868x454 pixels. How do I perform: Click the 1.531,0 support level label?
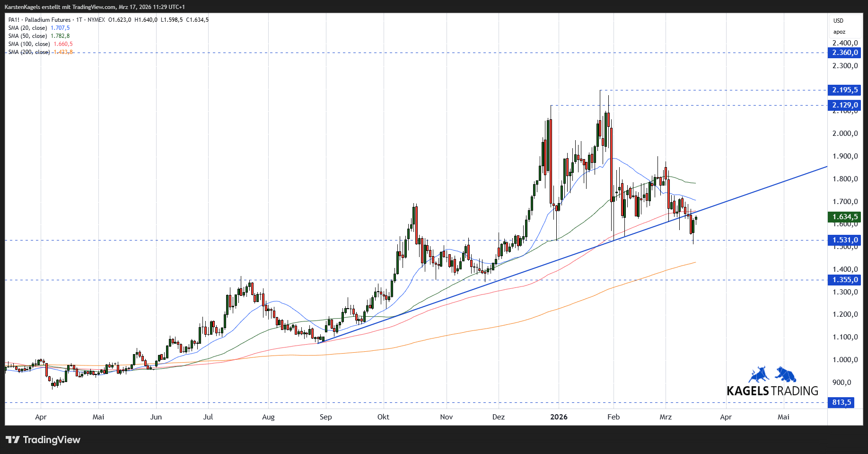tap(844, 240)
